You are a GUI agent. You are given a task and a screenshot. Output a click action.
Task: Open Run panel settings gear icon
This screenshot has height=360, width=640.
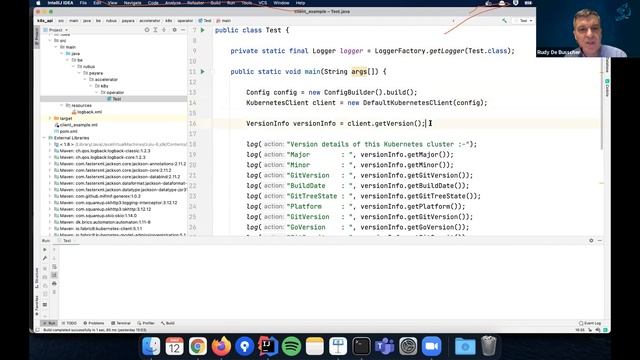591,240
